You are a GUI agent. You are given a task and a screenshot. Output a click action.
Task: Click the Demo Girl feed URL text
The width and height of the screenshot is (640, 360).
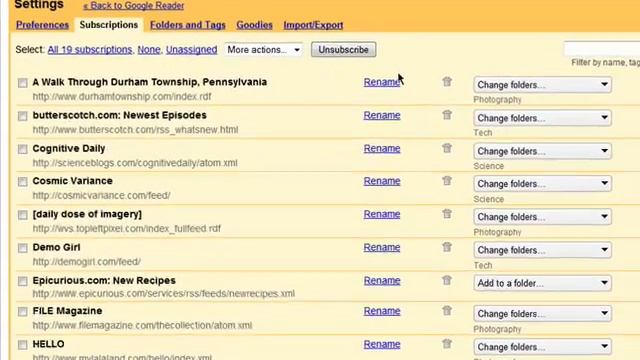87,262
